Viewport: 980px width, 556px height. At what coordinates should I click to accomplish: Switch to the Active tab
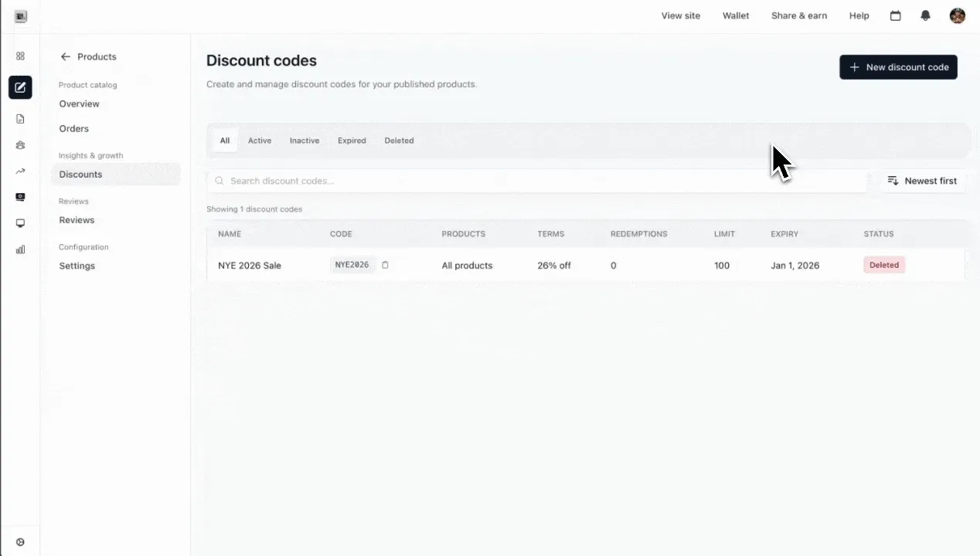click(260, 141)
